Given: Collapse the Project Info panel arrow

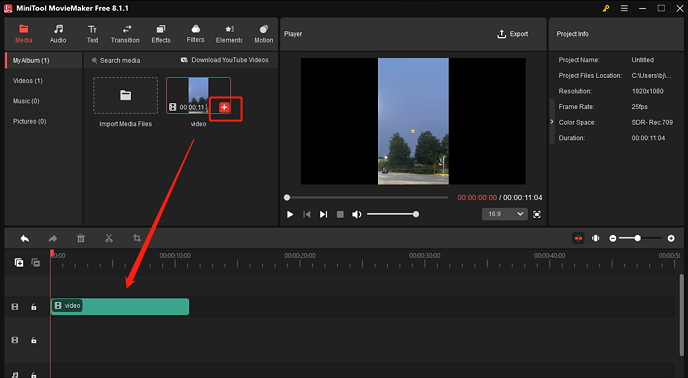Looking at the screenshot, I should pyautogui.click(x=552, y=122).
